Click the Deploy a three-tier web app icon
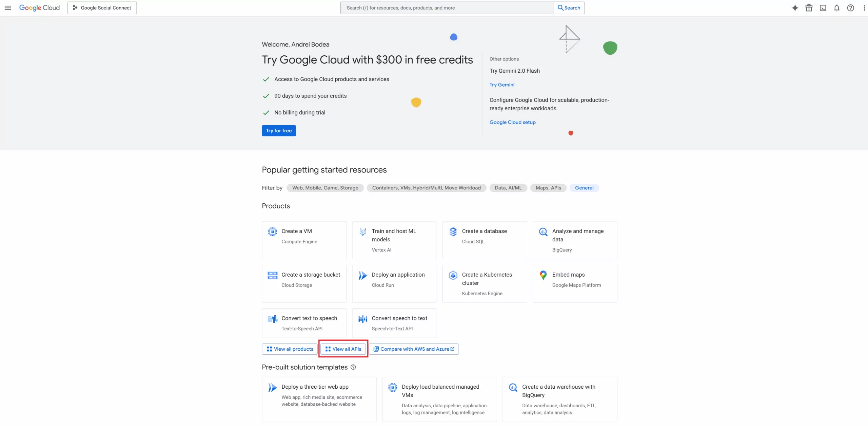The width and height of the screenshot is (868, 426). pyautogui.click(x=272, y=387)
